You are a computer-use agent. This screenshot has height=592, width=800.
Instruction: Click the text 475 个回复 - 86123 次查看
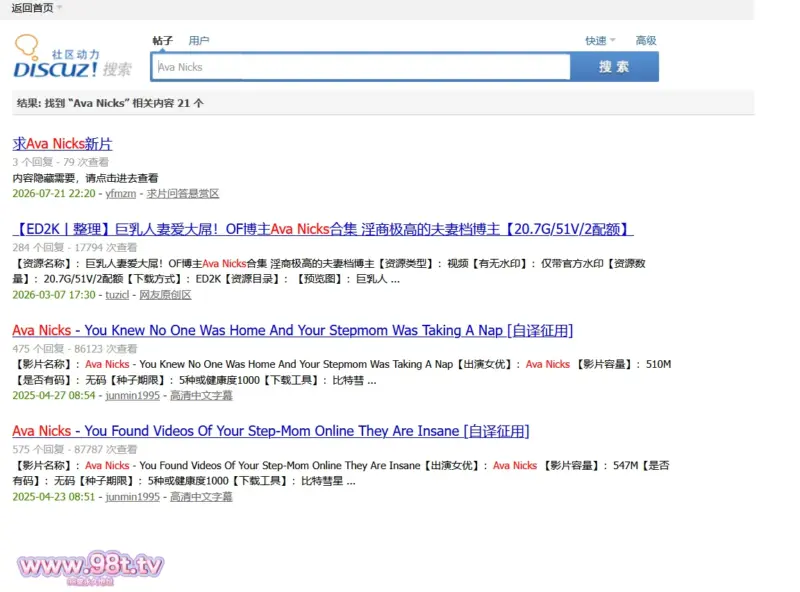pos(74,349)
